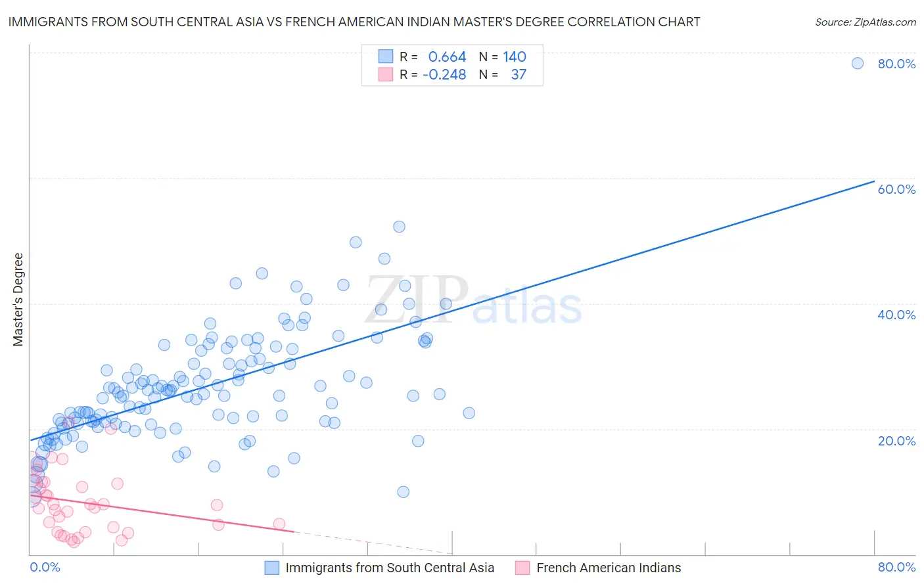Select the Immigrants from South Central Asia legend label
Screen dimensions: 924x586
390,568
